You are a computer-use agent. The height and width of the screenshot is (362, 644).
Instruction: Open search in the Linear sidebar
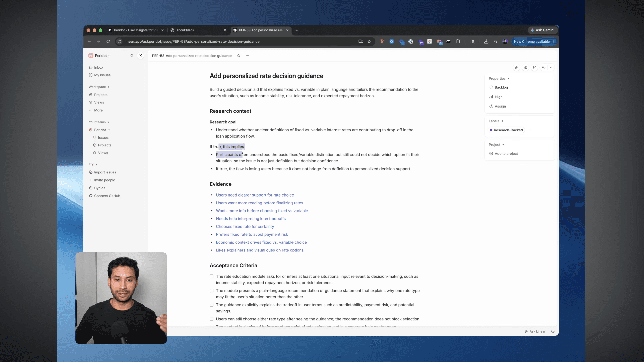132,56
